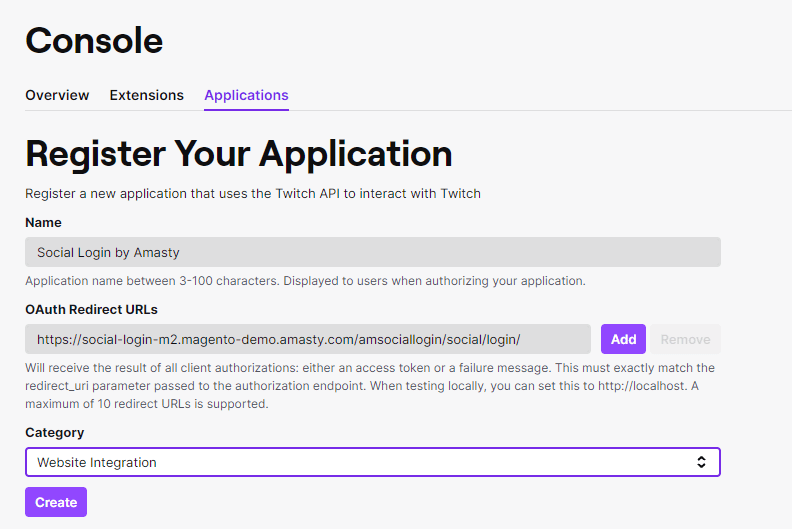Click the Category field label
This screenshot has width=792, height=529.
point(55,432)
